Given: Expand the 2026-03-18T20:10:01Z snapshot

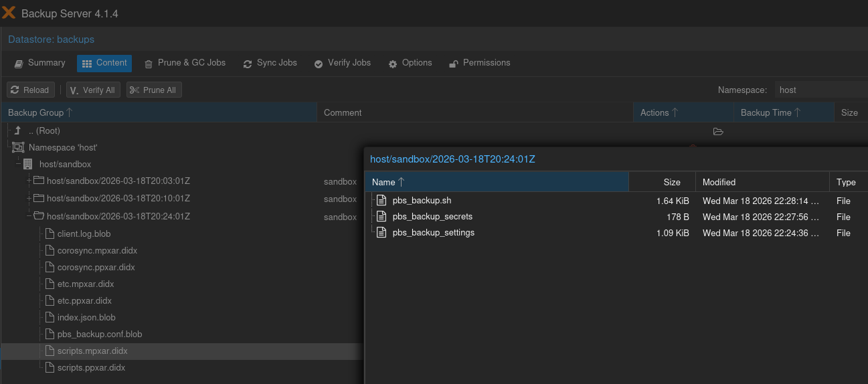Looking at the screenshot, I should (x=29, y=199).
